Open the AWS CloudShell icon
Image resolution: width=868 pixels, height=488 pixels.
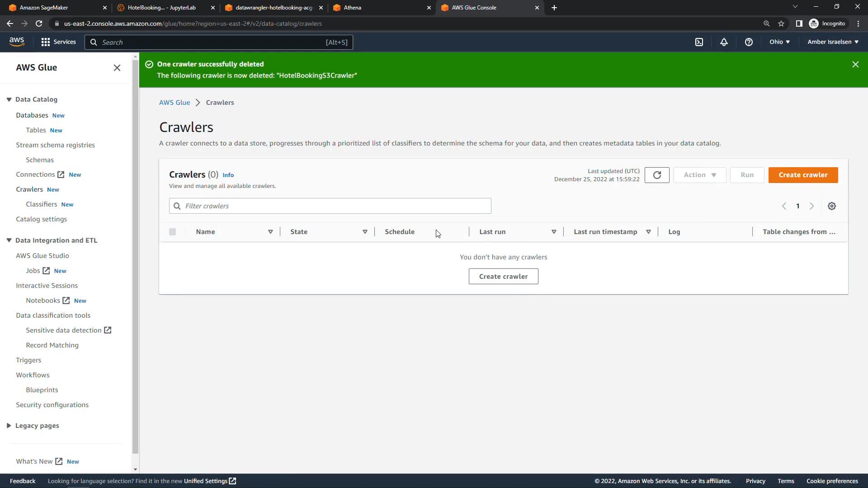click(x=699, y=42)
